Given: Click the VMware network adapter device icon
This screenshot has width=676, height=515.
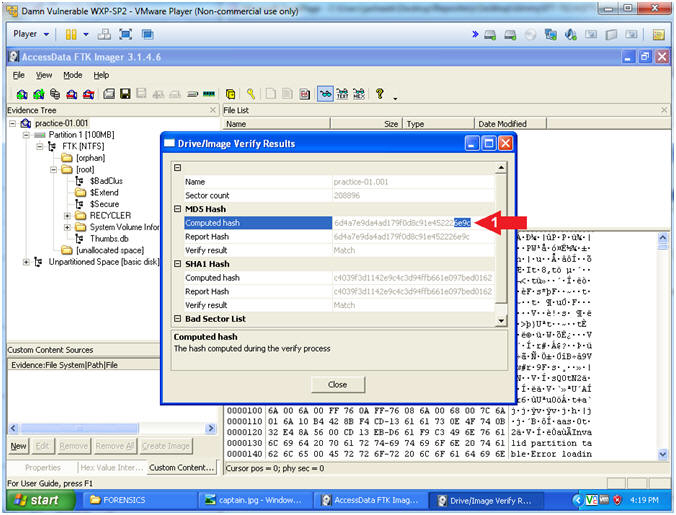Looking at the screenshot, I should [550, 34].
